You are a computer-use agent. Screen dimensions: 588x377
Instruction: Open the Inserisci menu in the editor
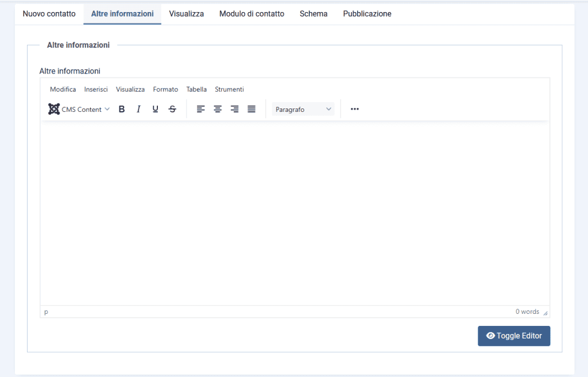(x=96, y=89)
